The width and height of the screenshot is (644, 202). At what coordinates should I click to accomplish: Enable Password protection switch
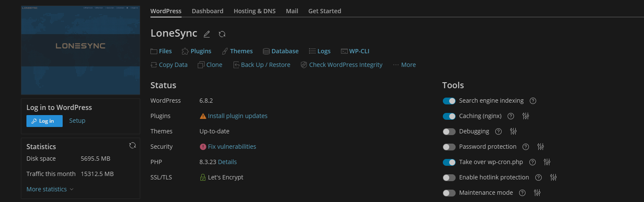click(449, 147)
